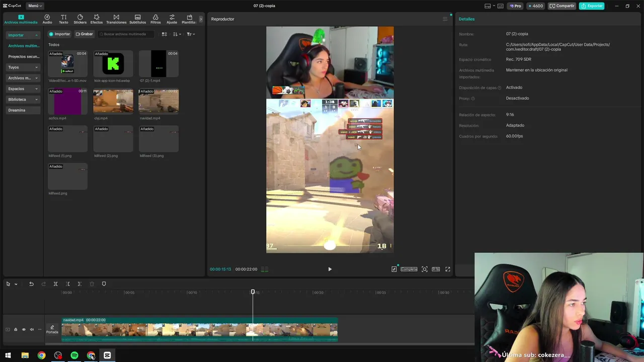
Task: Switch to the Transiciones tab
Action: point(116,19)
